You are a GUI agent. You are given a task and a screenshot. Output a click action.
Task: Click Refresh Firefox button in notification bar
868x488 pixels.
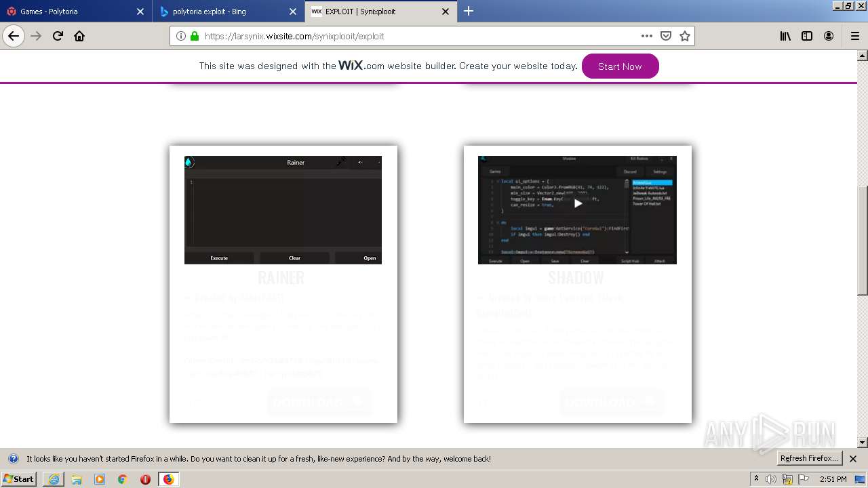pyautogui.click(x=810, y=459)
